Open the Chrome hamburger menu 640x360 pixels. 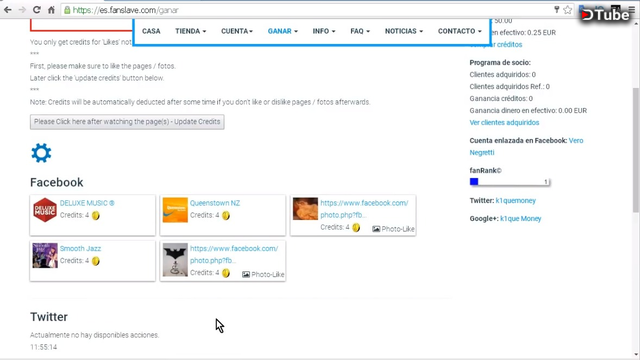pos(631,10)
